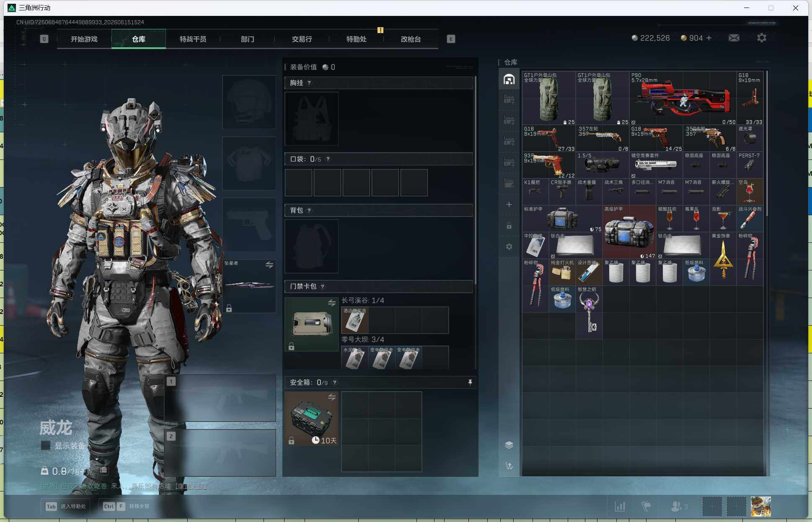
Task: Swap the access card case
Action: 332,303
